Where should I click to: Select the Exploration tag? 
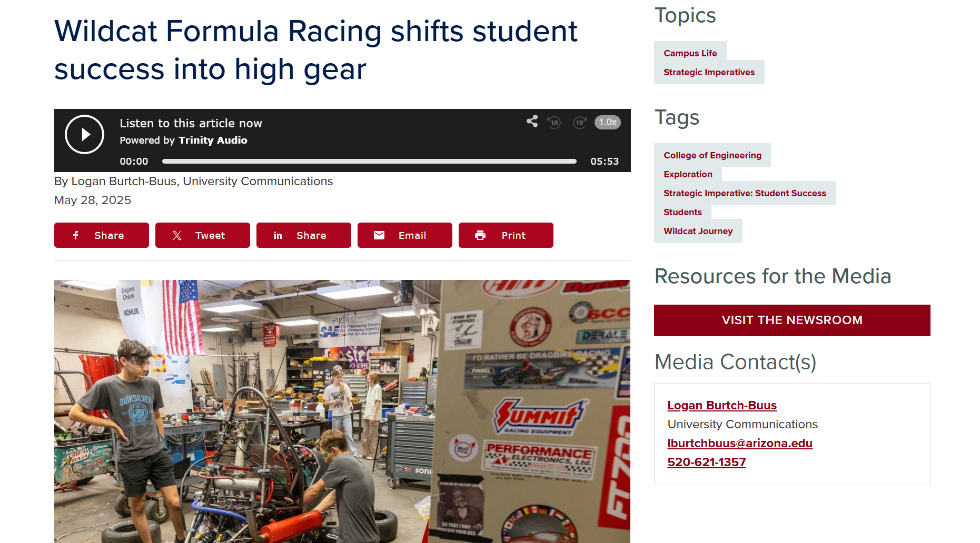688,174
